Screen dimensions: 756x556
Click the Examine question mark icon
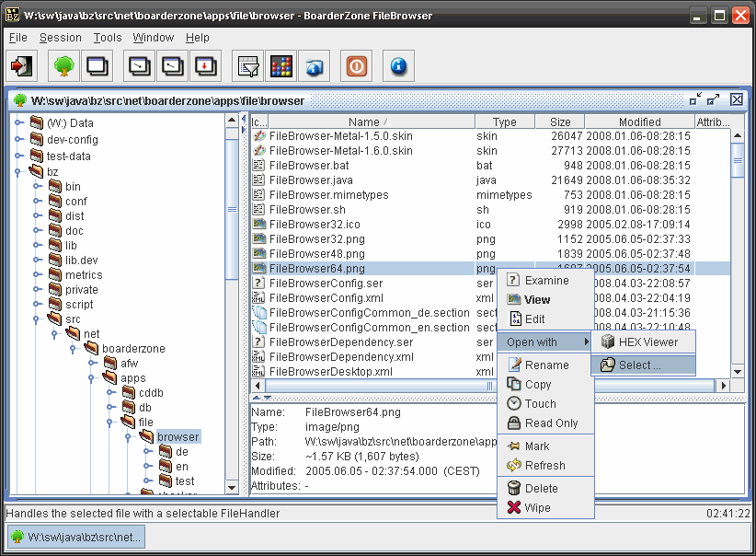click(x=514, y=280)
